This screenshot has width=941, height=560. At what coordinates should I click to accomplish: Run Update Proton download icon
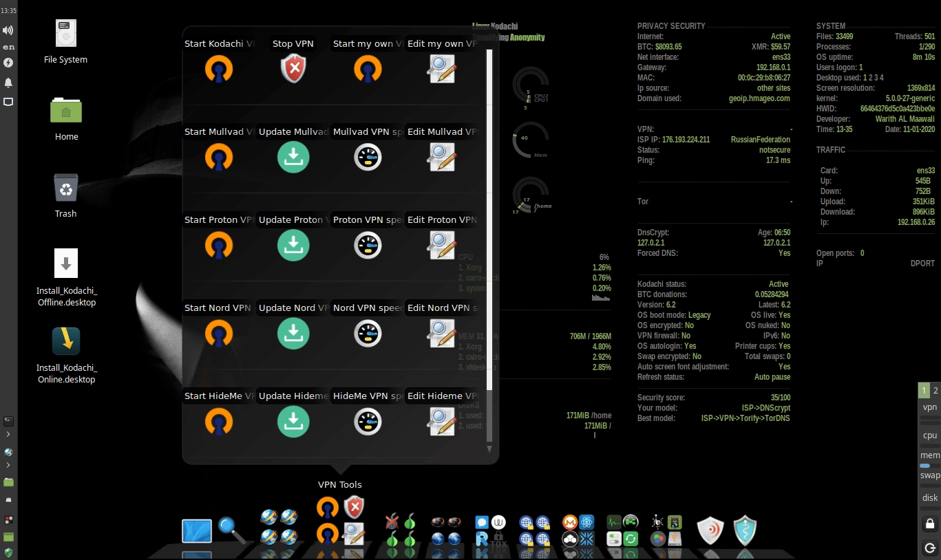293,245
